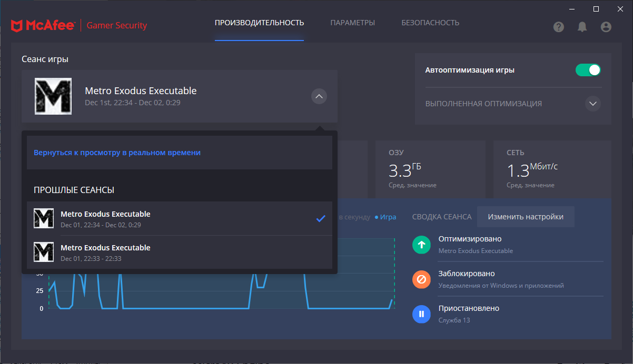
Task: Turn off game auto-optimization toggle
Action: 588,70
